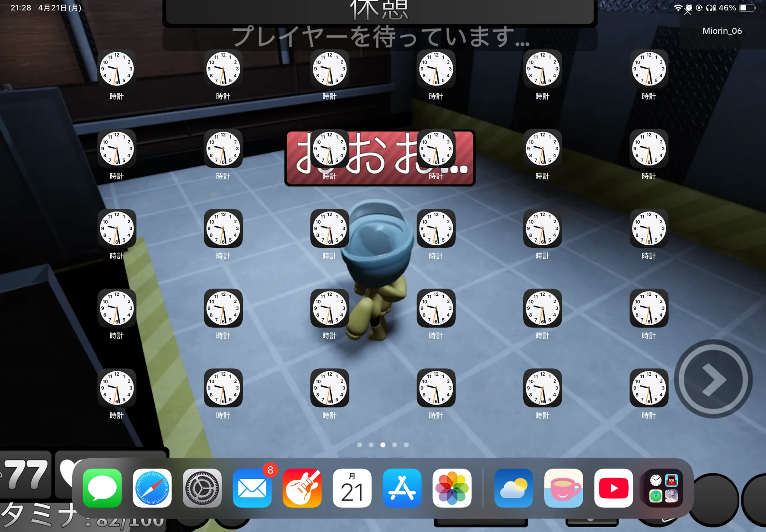Open the Messages app in the dock

click(102, 488)
